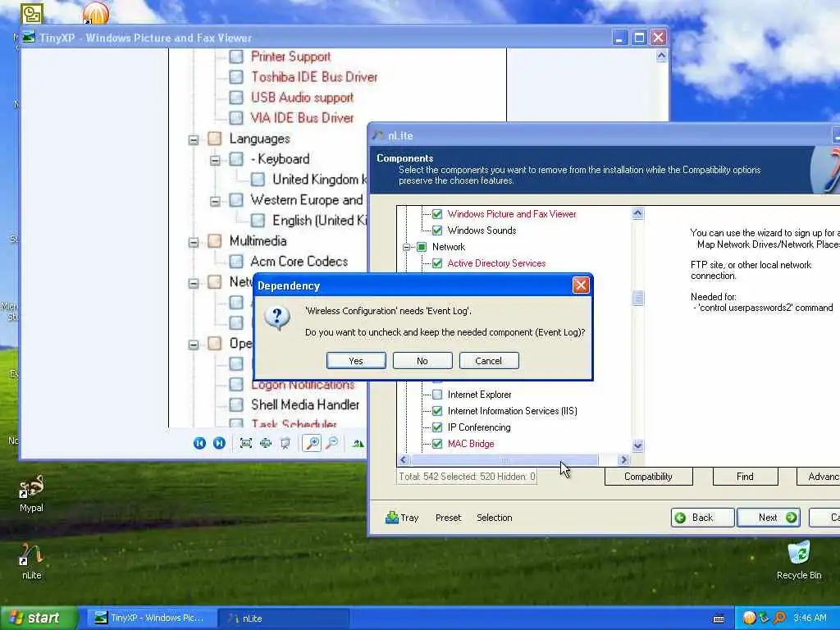Click Cancel in the Dependency dialog
The width and height of the screenshot is (840, 630).
489,361
